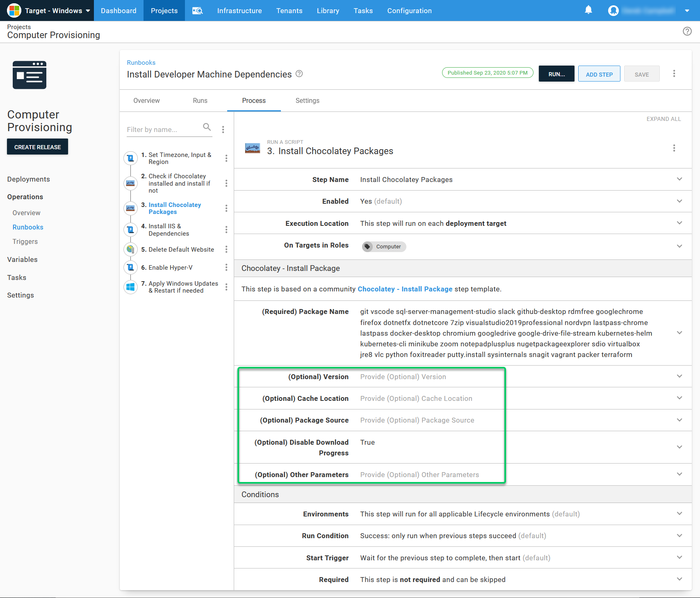Click the ADD STEP button
The width and height of the screenshot is (700, 598).
pos(599,74)
